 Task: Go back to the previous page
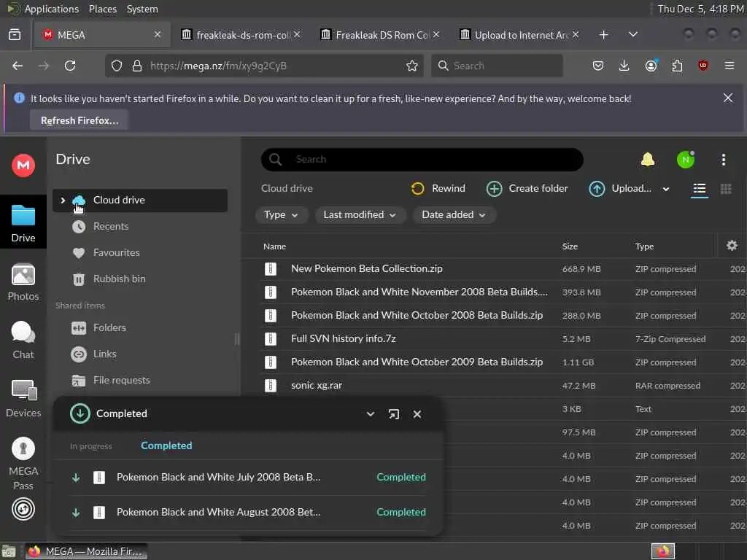click(18, 66)
